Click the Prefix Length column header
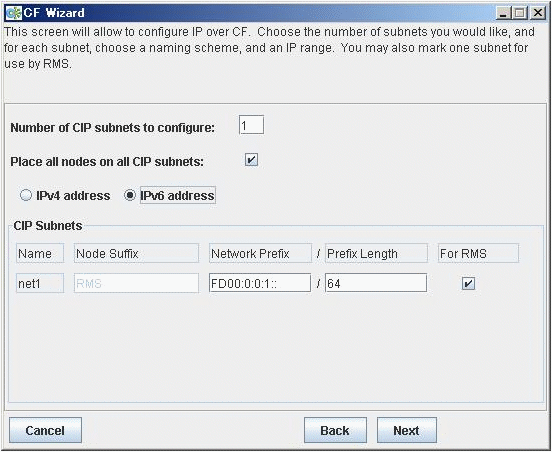This screenshot has height=452, width=552. [376, 253]
